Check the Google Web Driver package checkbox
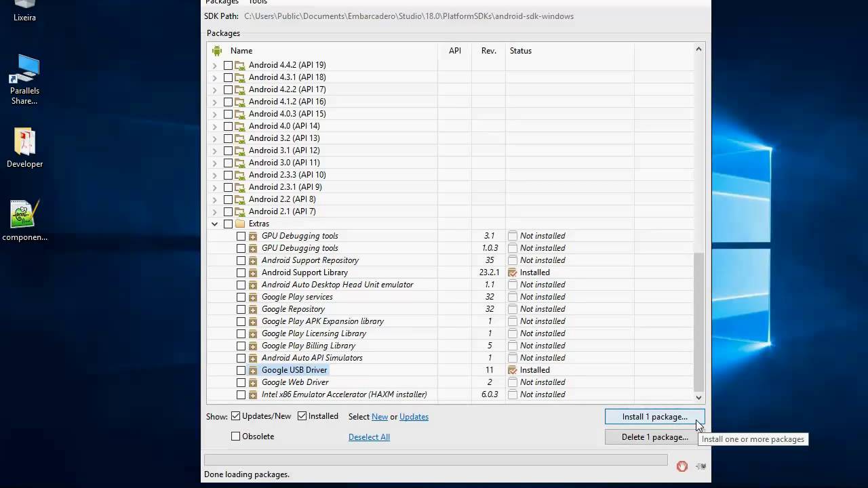Image resolution: width=868 pixels, height=488 pixels. [241, 382]
